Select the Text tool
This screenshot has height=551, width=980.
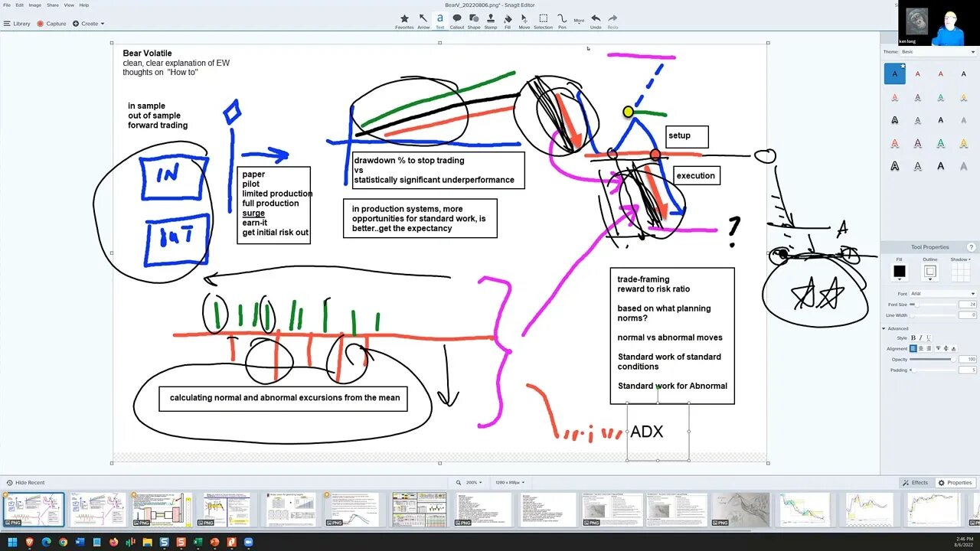pos(439,21)
